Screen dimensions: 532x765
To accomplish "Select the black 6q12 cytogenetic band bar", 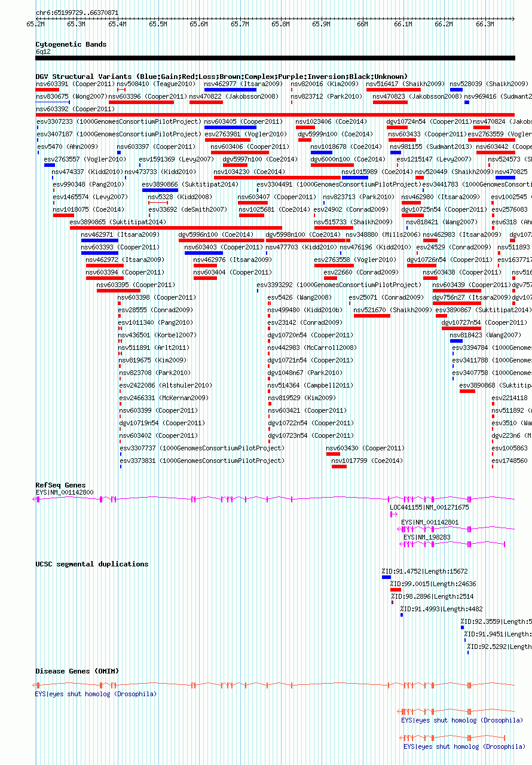I will coord(275,57).
